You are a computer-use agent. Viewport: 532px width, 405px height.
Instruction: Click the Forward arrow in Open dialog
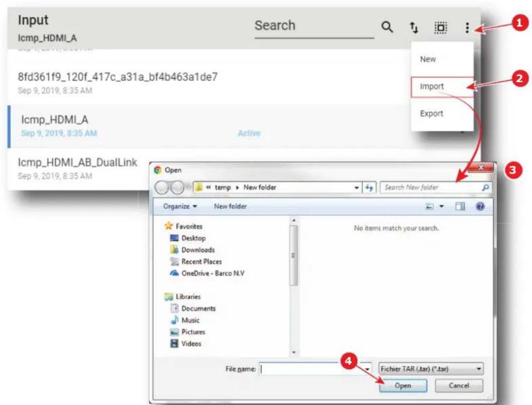[177, 187]
